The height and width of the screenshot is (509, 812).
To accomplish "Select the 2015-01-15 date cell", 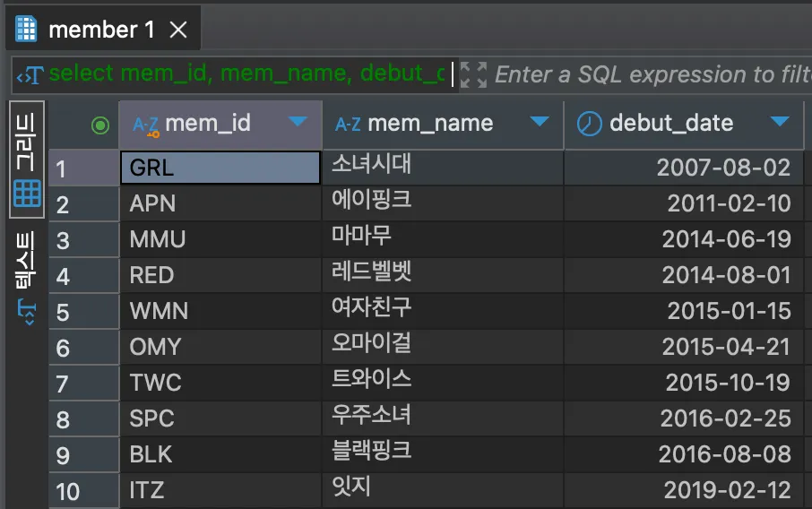I will point(684,312).
